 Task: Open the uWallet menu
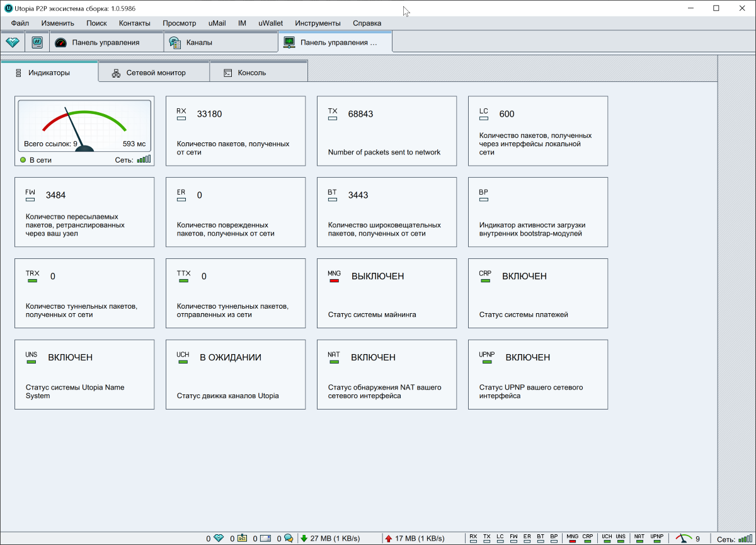tap(270, 23)
